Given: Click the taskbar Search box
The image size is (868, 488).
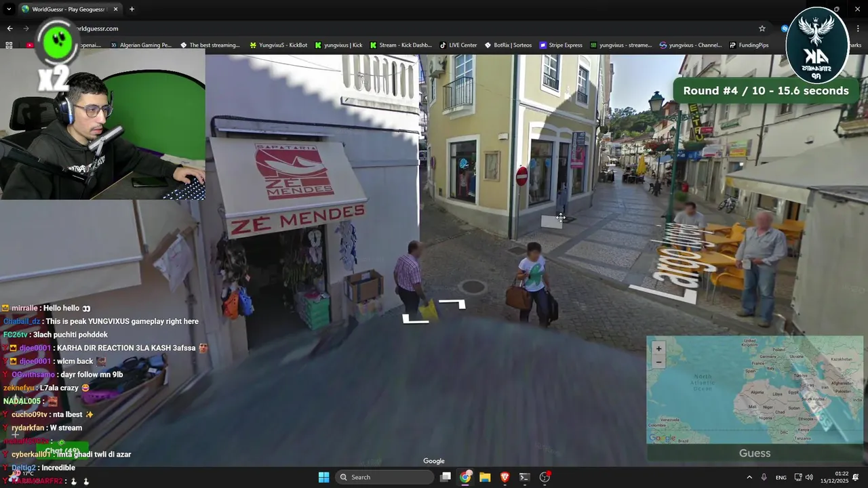Looking at the screenshot, I should click(384, 477).
